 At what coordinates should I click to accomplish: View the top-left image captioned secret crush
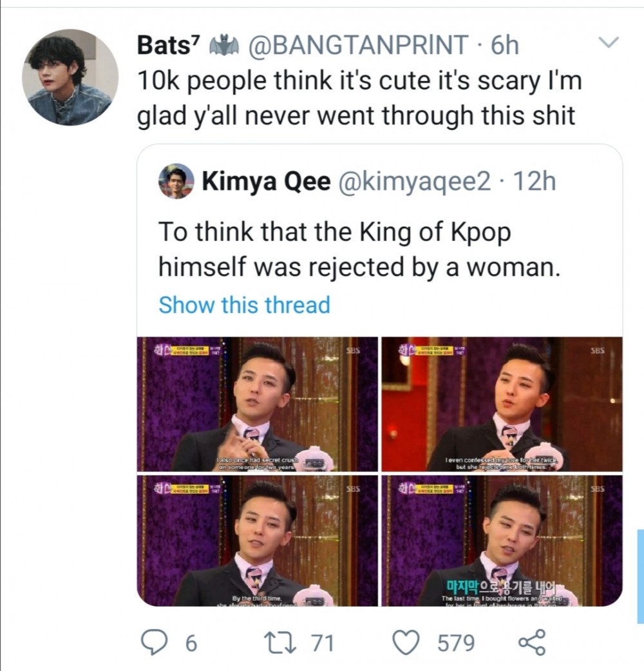point(257,404)
